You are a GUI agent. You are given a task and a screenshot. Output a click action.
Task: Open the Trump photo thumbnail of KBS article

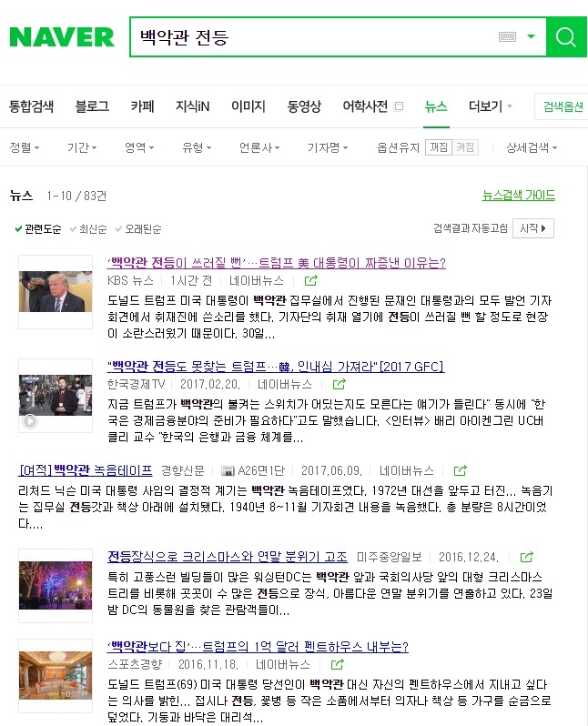[56, 292]
